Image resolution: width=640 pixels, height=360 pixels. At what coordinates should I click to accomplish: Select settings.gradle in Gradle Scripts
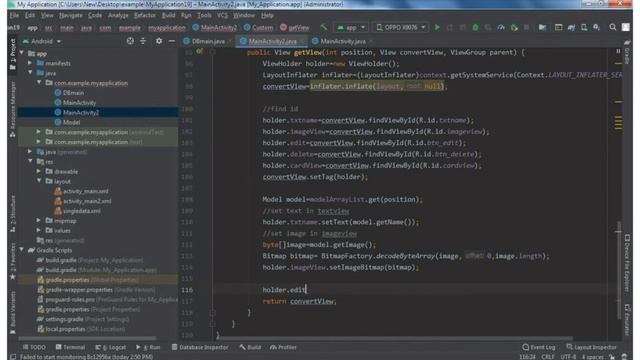64,319
